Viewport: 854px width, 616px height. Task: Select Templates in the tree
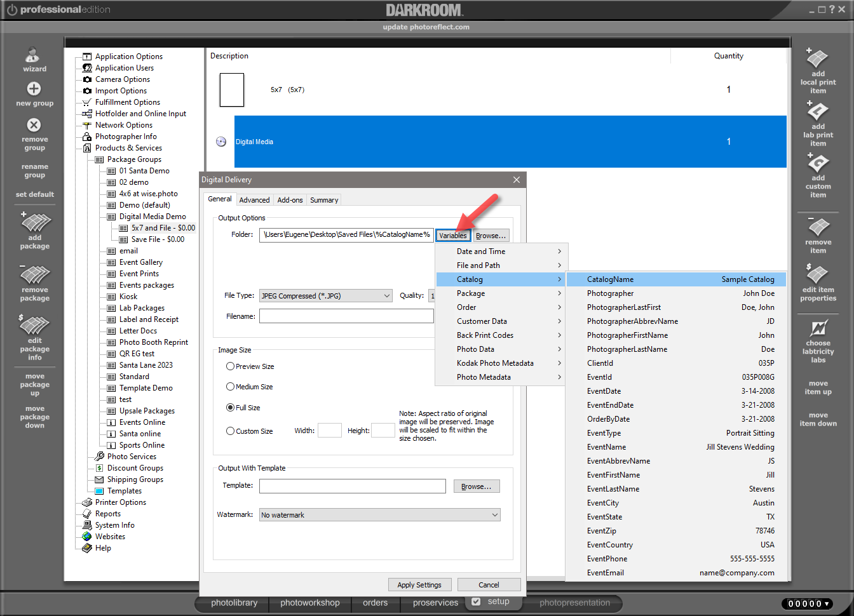tap(125, 491)
